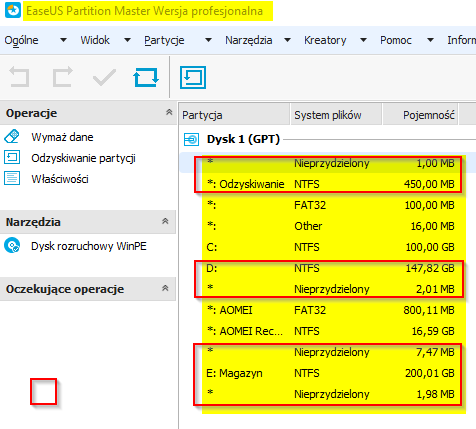Collapse the Narzędzia sidebar panel chevron
This screenshot has height=429, width=476.
click(165, 221)
